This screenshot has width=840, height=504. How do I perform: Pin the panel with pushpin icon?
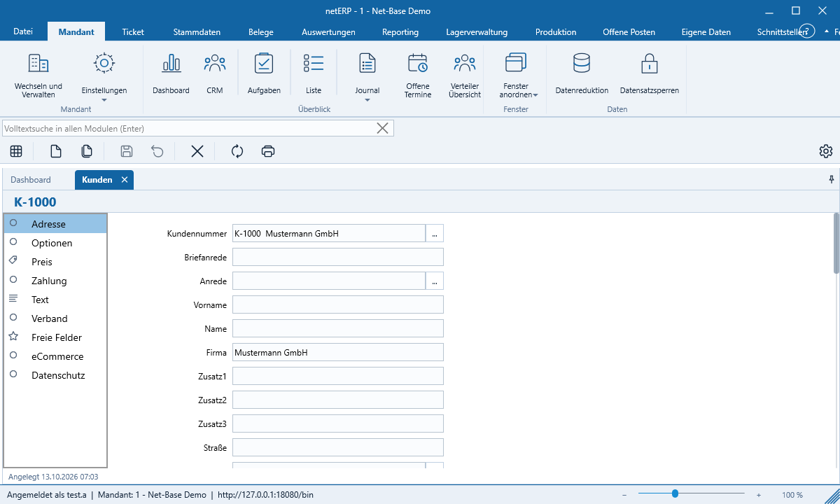point(832,179)
